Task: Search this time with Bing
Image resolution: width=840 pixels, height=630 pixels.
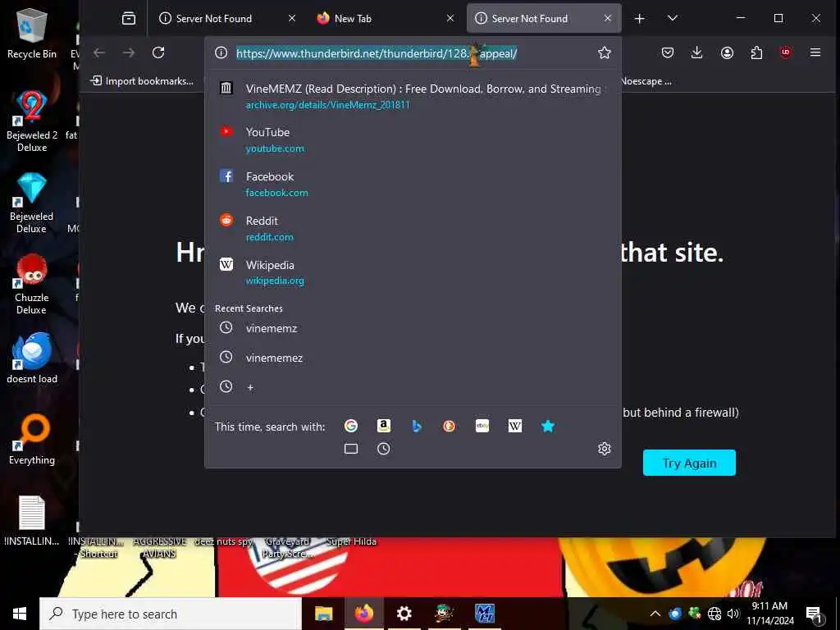Action: click(416, 426)
